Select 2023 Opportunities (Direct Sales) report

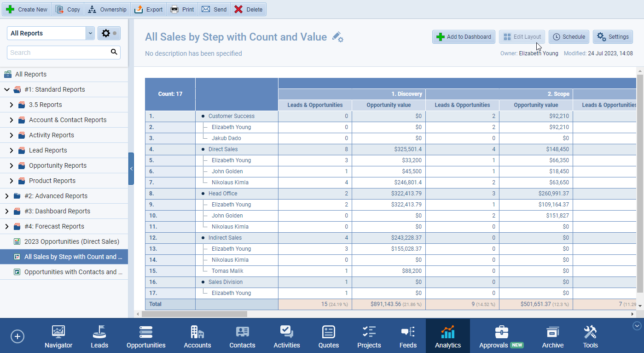pyautogui.click(x=71, y=241)
